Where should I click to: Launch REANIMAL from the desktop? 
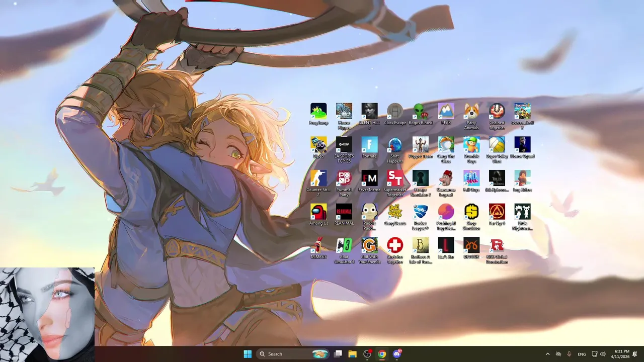[x=344, y=215]
